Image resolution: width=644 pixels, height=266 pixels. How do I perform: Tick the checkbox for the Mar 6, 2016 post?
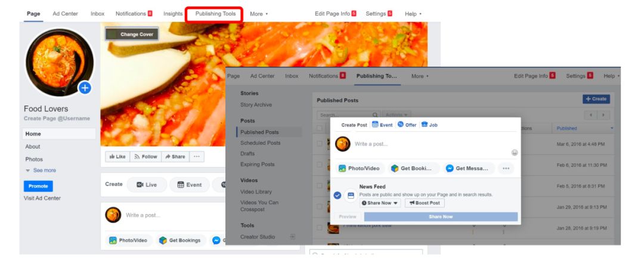320,144
